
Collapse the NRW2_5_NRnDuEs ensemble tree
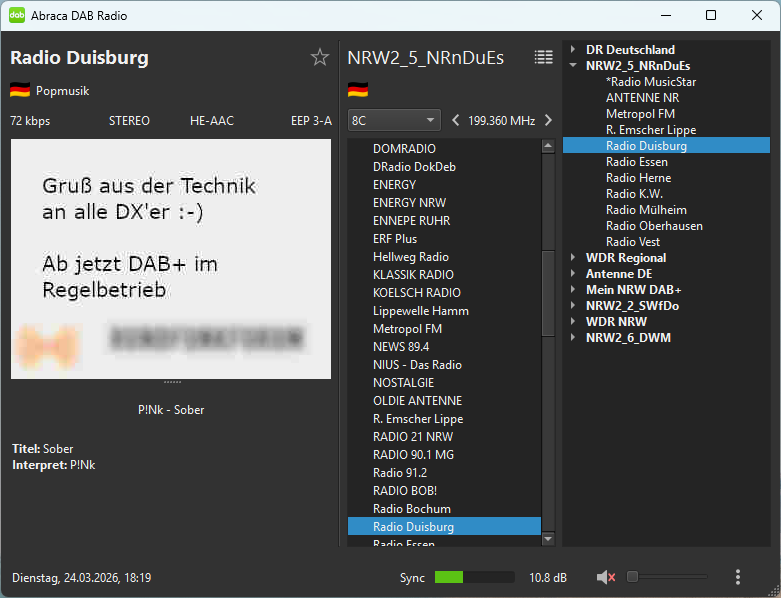click(x=573, y=66)
